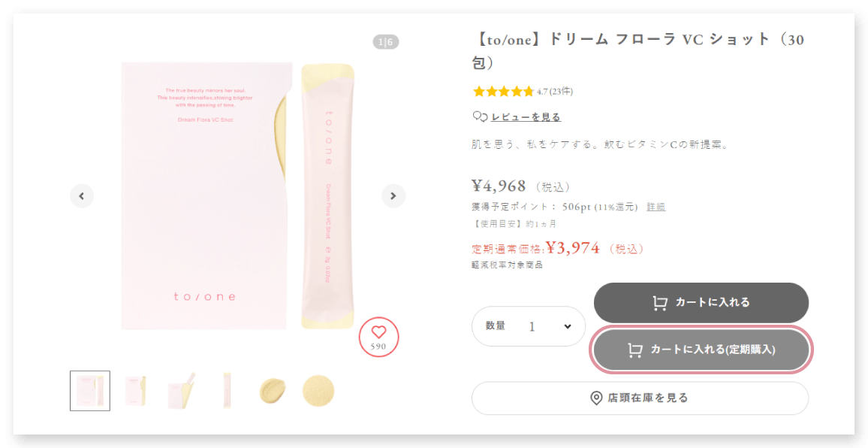Click the 店頭在庫を見る store stock button

640,398
